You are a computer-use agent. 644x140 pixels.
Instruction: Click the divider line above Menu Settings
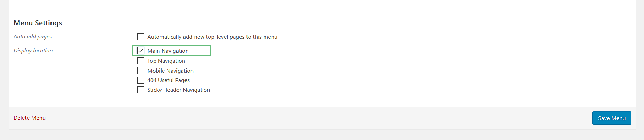[x=322, y=11]
